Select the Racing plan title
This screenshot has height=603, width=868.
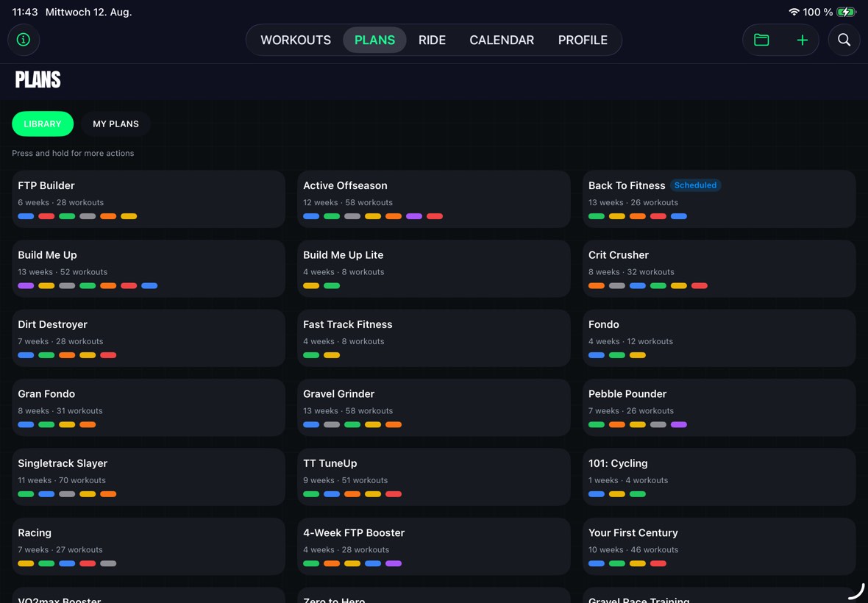(35, 532)
